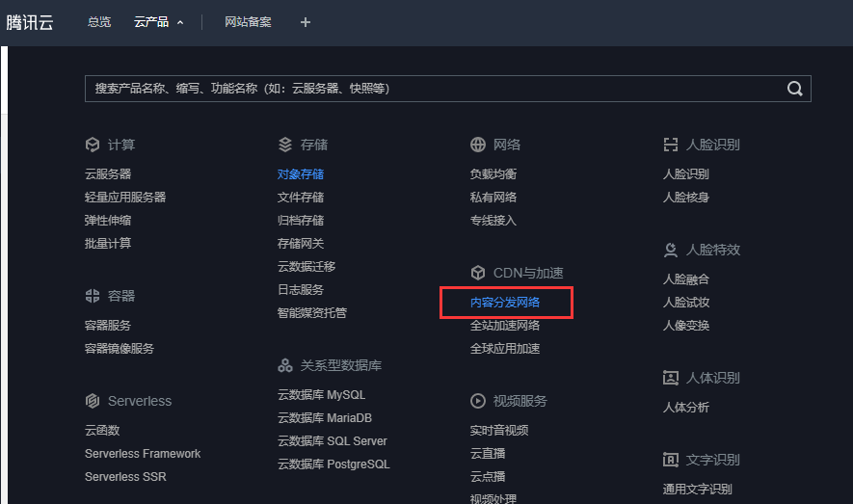
Task: Click the 人脸特效 category person icon
Action: pyautogui.click(x=671, y=250)
